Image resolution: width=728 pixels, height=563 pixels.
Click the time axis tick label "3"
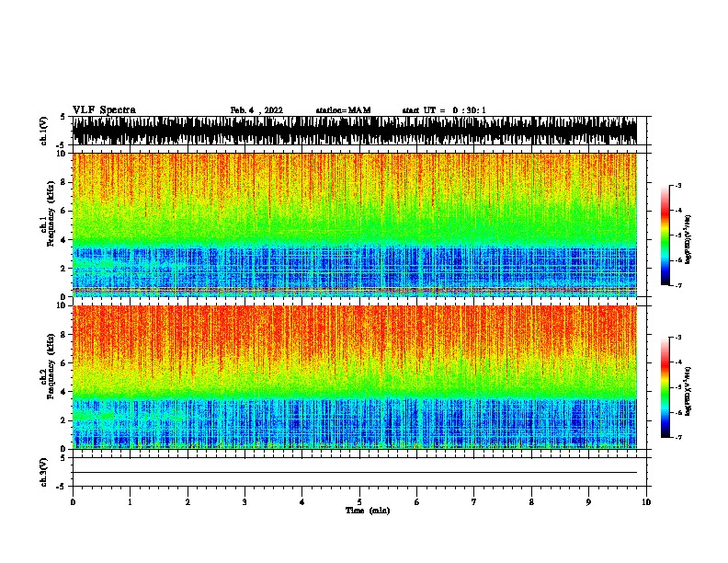(245, 502)
